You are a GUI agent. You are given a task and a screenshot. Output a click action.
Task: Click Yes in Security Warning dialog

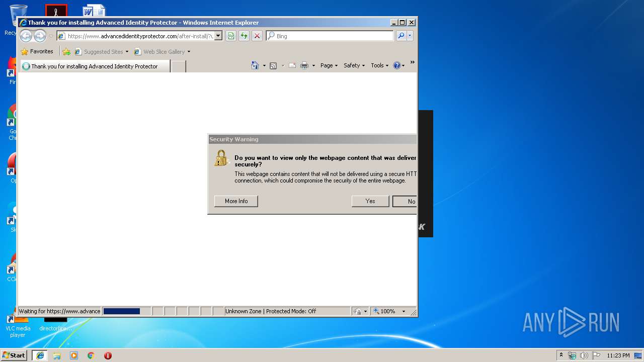(370, 201)
